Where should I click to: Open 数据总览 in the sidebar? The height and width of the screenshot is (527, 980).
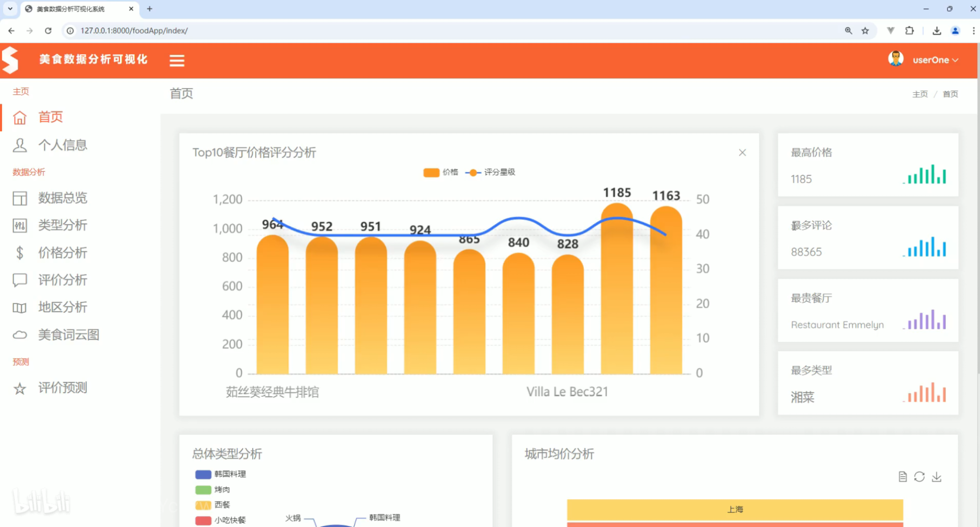62,198
